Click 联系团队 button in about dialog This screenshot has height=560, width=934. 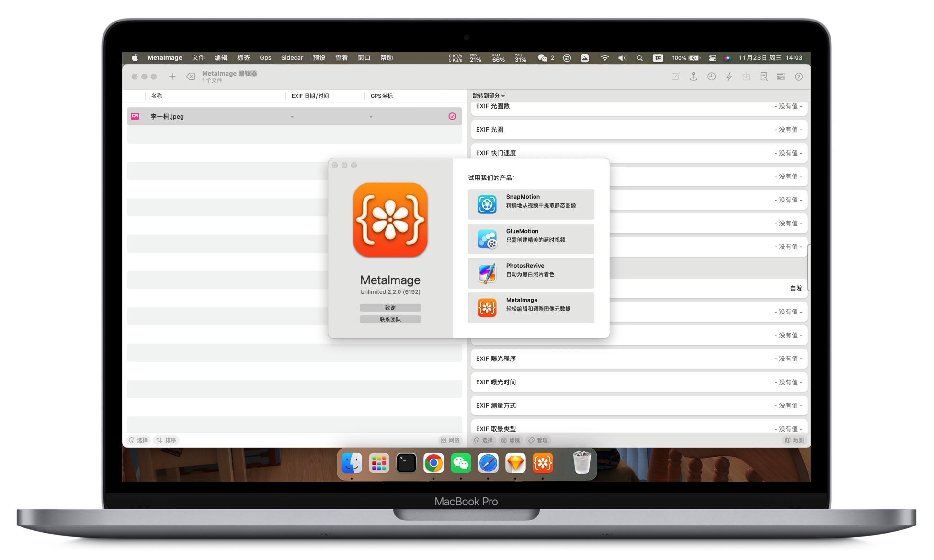pos(390,319)
